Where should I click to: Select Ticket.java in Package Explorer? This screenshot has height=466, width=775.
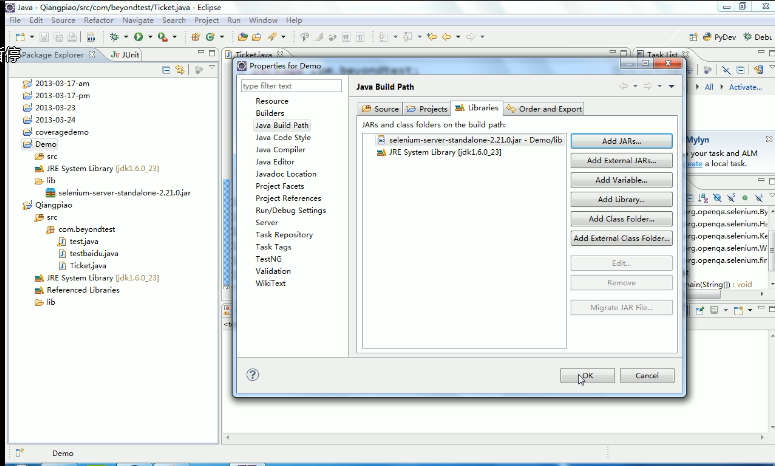(x=87, y=266)
